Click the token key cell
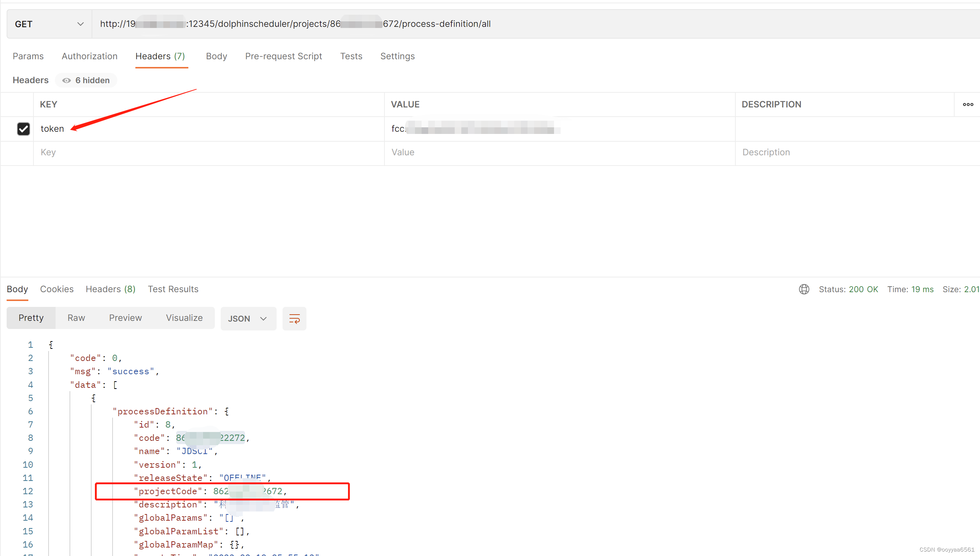Image resolution: width=980 pixels, height=556 pixels. (209, 129)
